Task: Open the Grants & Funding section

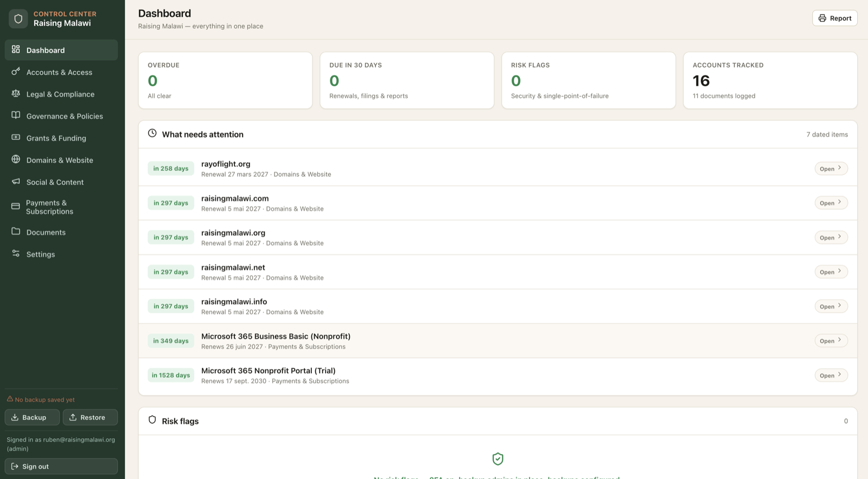Action: [61, 138]
